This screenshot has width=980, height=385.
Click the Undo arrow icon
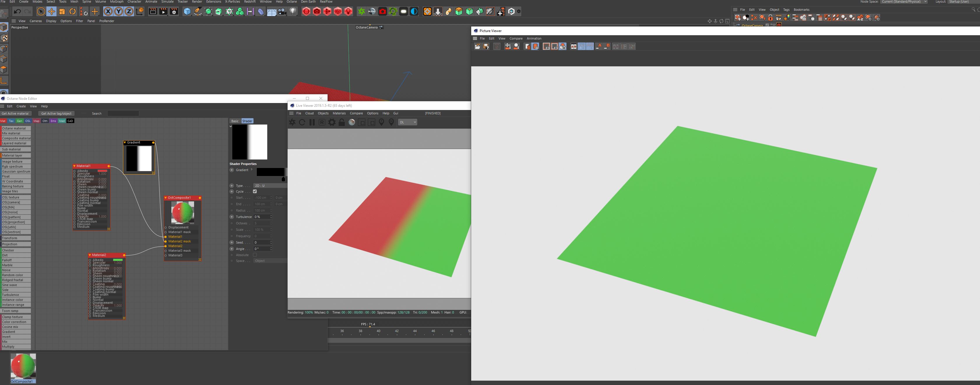(17, 11)
